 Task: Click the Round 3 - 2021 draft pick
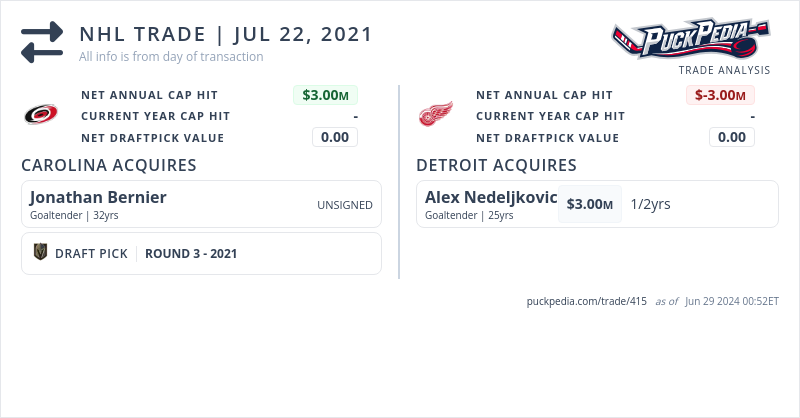coord(191,254)
